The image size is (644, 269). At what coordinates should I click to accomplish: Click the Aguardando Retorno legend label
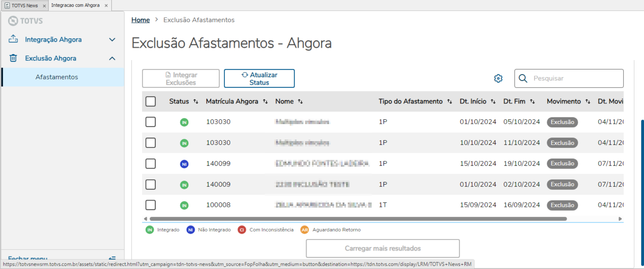click(x=337, y=230)
